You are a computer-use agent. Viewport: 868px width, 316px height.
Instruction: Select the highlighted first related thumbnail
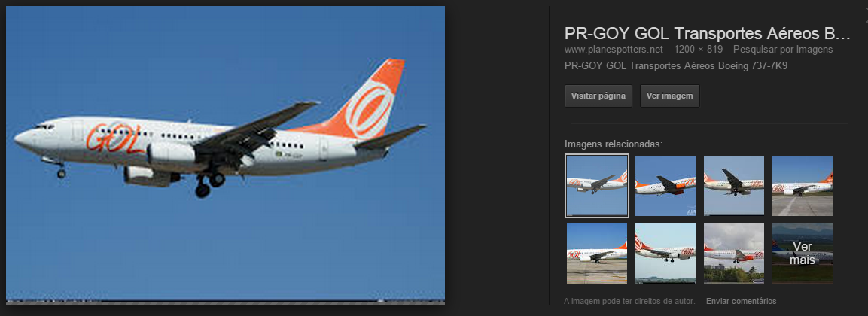[x=597, y=185]
